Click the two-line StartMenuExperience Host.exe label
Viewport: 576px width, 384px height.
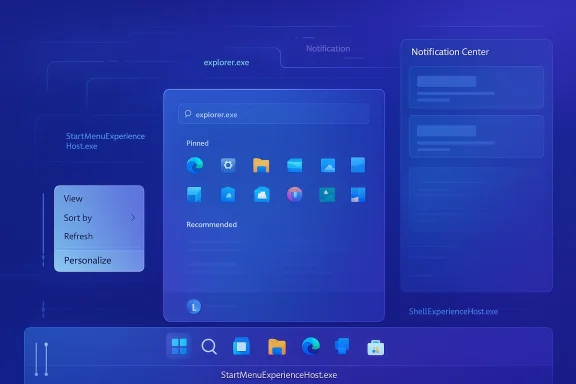click(105, 141)
